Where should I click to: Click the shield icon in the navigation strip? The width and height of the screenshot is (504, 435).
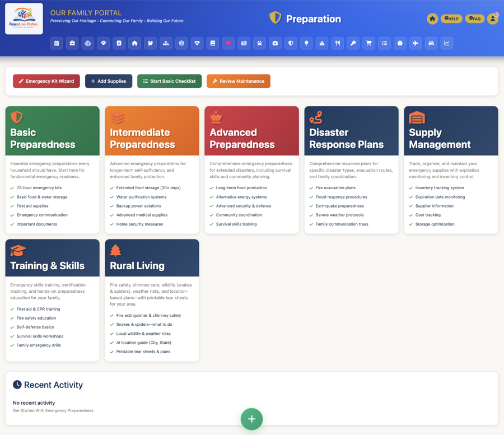coord(291,43)
